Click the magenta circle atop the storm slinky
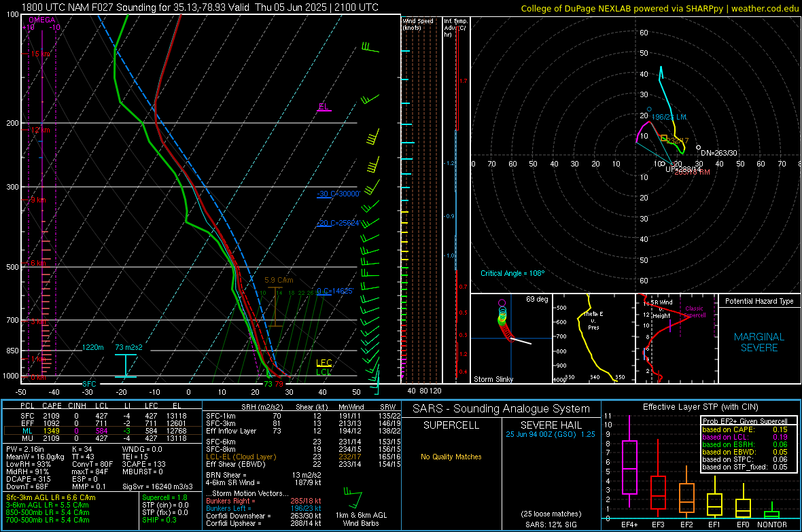802x532 pixels. [502, 303]
